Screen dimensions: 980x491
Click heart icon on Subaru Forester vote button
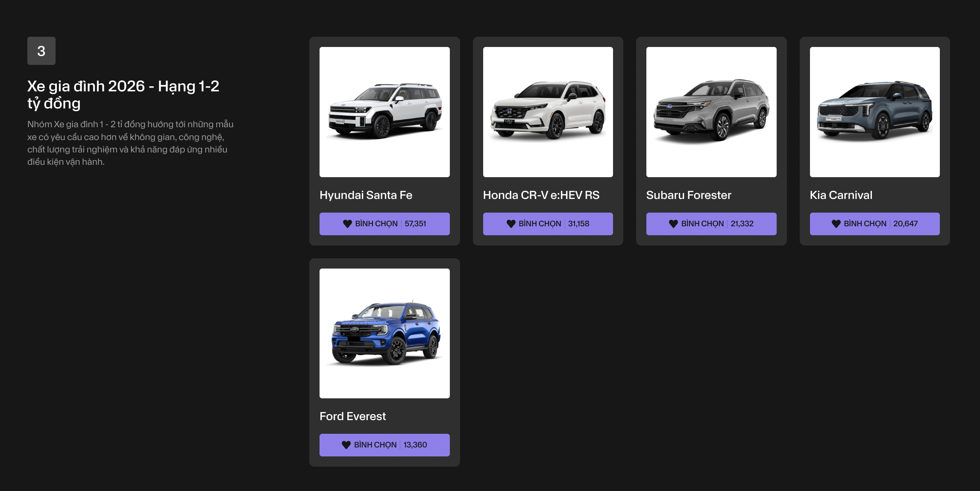click(673, 224)
